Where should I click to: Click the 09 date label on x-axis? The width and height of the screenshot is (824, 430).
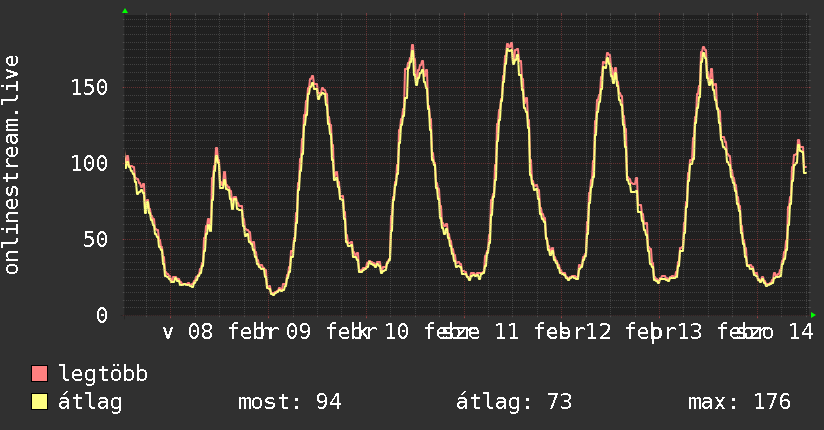coord(298,332)
